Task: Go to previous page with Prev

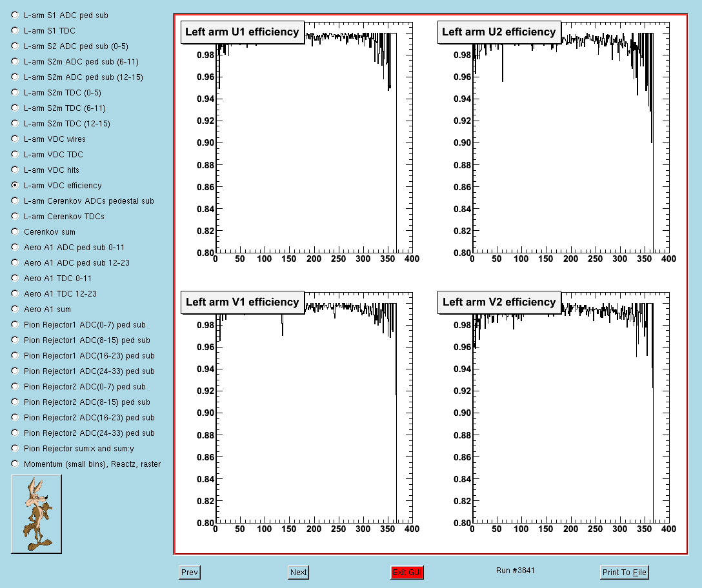Action: [190, 573]
